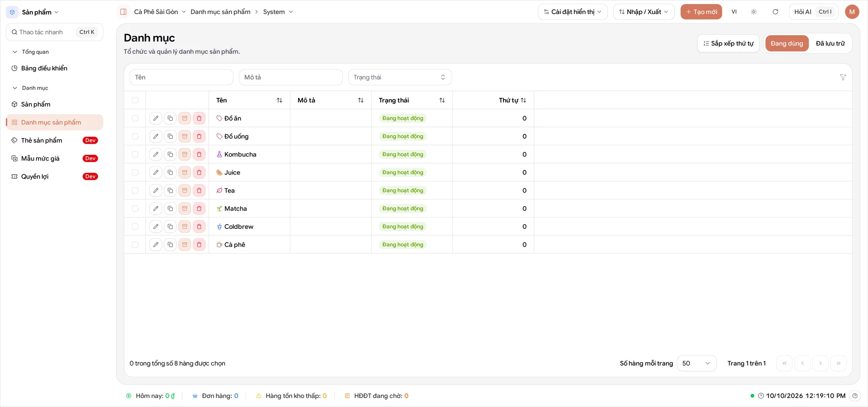Clear filters with the funnel icon

pos(843,77)
